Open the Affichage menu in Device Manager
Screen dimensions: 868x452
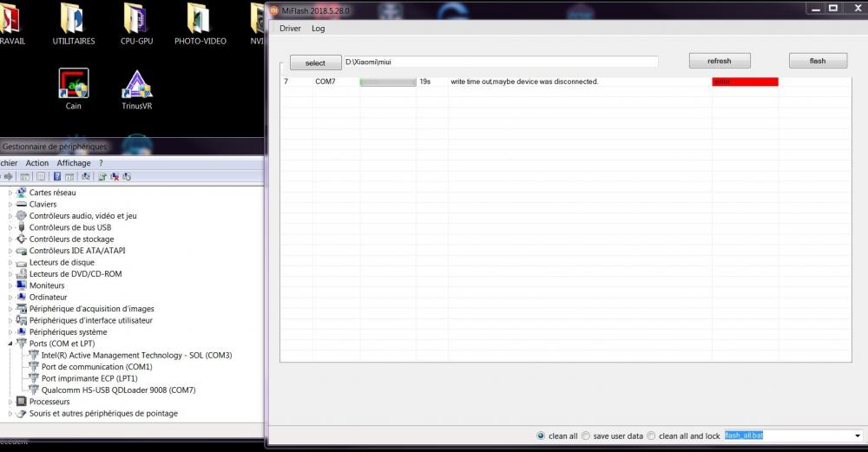pos(74,163)
